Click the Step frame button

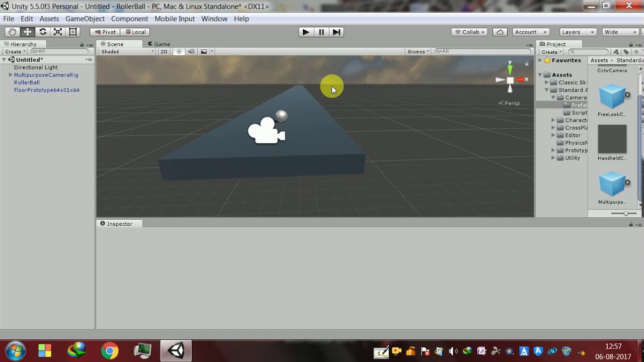pos(337,32)
